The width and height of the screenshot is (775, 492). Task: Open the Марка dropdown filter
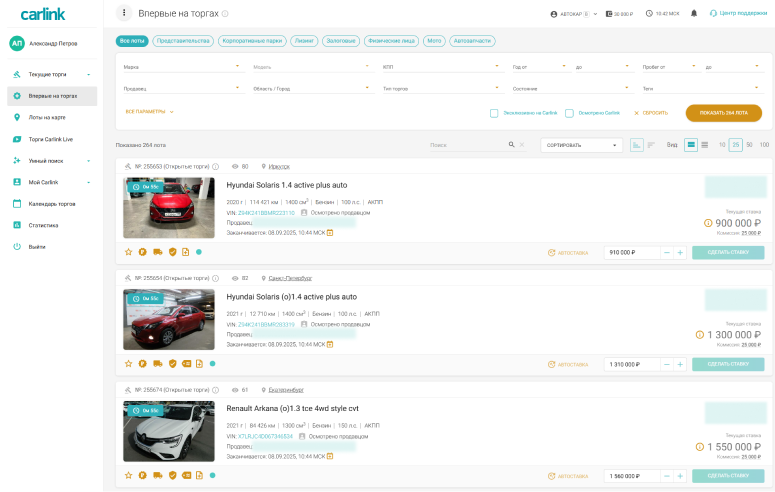coord(182,67)
